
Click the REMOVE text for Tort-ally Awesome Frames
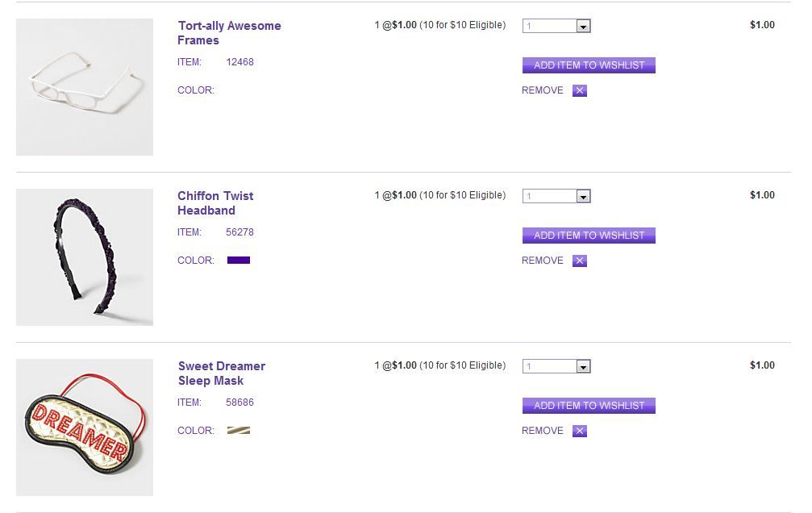[543, 90]
